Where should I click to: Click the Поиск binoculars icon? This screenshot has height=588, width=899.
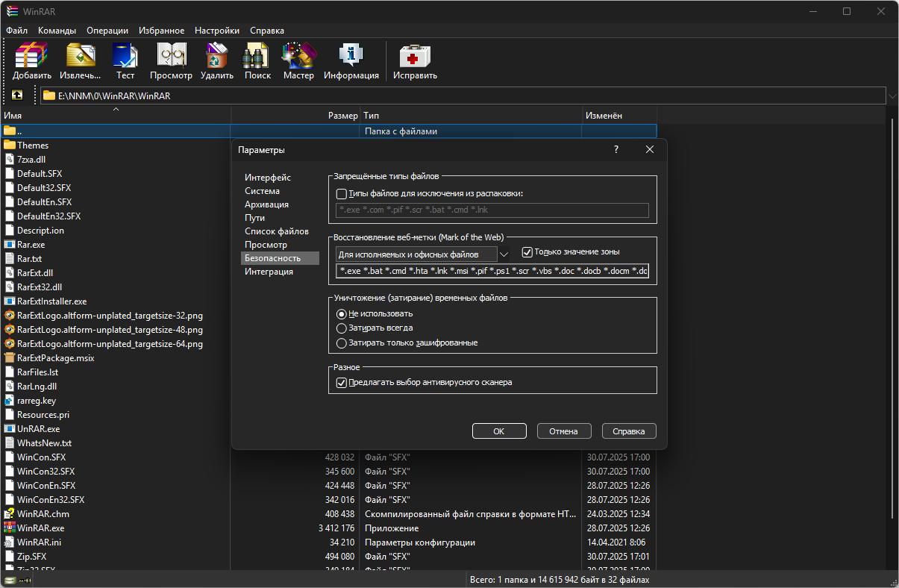[257, 56]
